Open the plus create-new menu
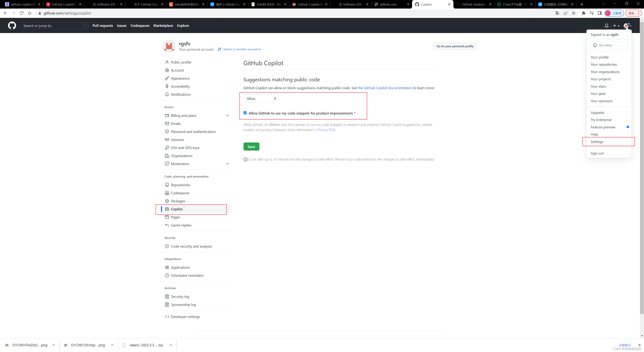 point(616,26)
